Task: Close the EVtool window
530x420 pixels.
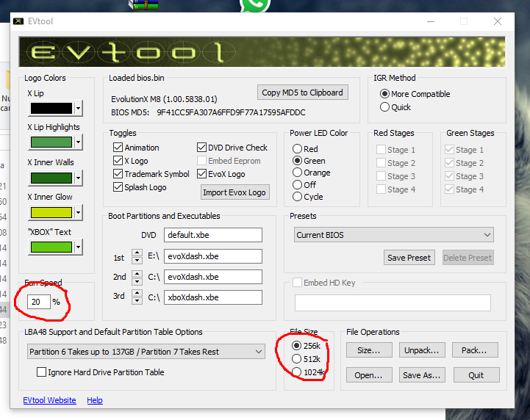Action: pos(497,21)
